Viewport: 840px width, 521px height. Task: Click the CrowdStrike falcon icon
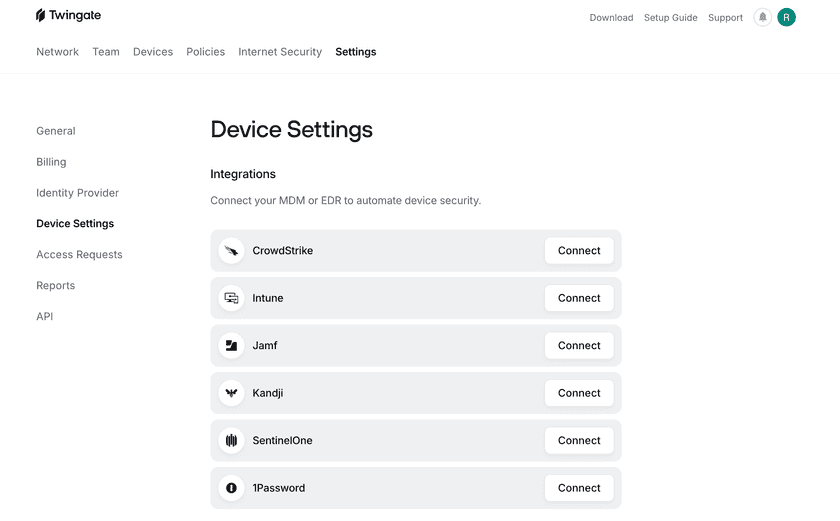point(231,251)
